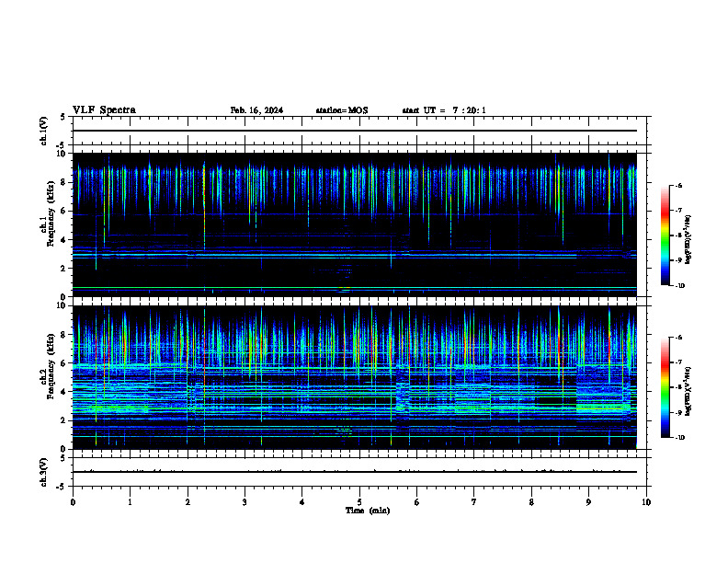Viewport: 728px width, 563px height.
Task: Select the "start UT = 7:20:1" text
Action: coord(444,110)
